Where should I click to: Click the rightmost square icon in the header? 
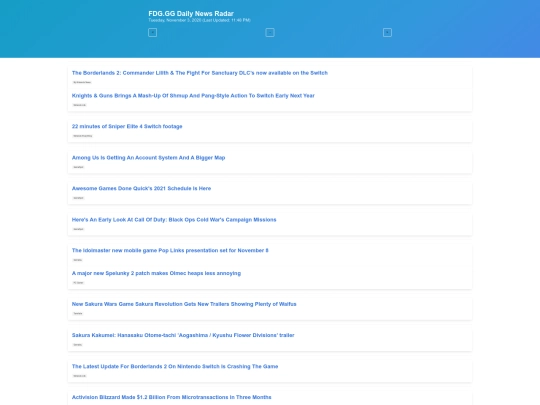(x=387, y=32)
